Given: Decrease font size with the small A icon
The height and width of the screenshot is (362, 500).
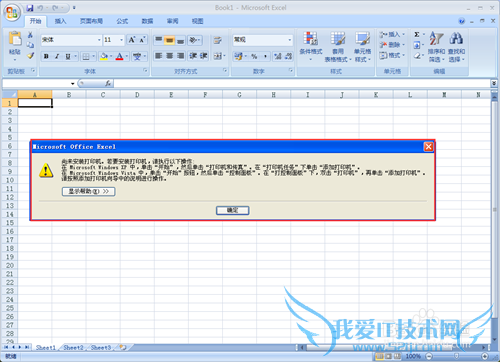Looking at the screenshot, I should point(142,40).
